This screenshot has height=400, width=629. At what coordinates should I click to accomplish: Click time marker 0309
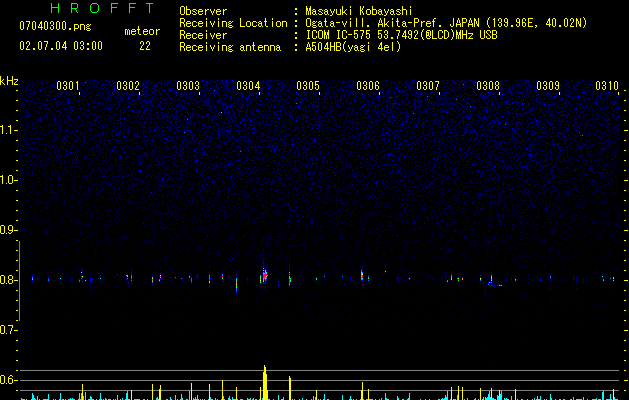point(548,86)
